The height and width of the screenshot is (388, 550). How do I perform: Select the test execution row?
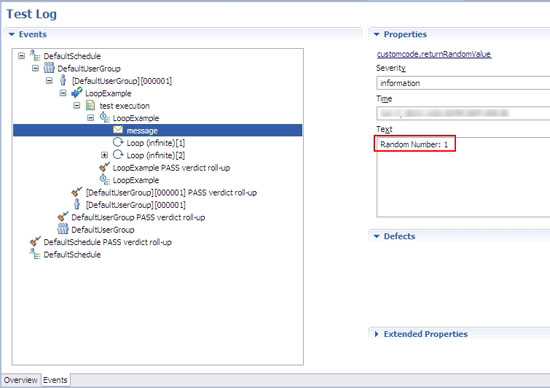click(124, 106)
